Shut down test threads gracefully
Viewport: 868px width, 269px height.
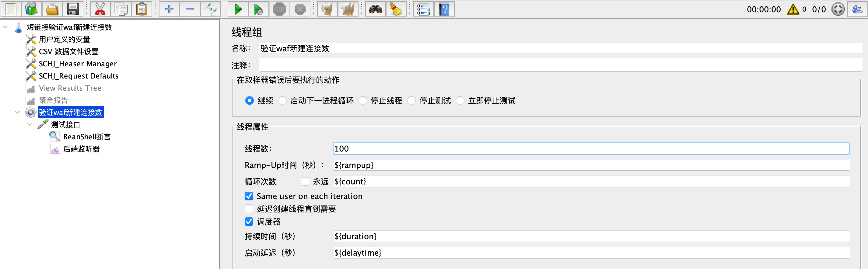click(300, 9)
